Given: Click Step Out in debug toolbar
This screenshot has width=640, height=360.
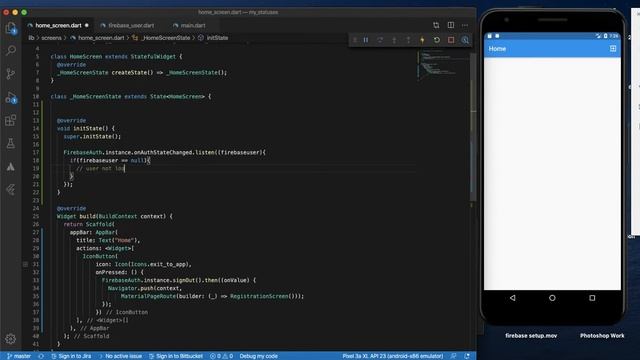Looking at the screenshot, I should [408, 40].
